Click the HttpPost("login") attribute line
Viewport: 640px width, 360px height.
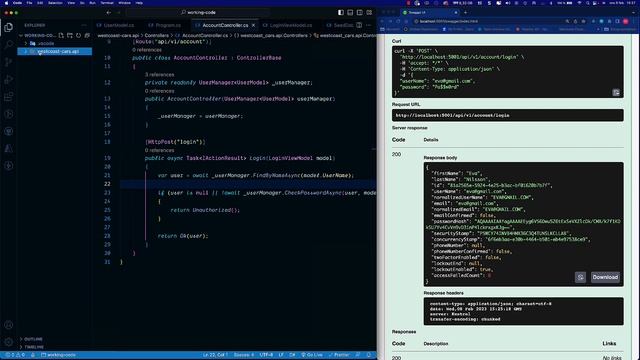coord(176,142)
